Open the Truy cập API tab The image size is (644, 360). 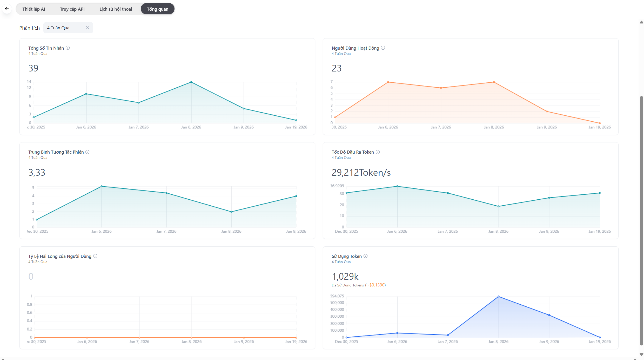72,9
